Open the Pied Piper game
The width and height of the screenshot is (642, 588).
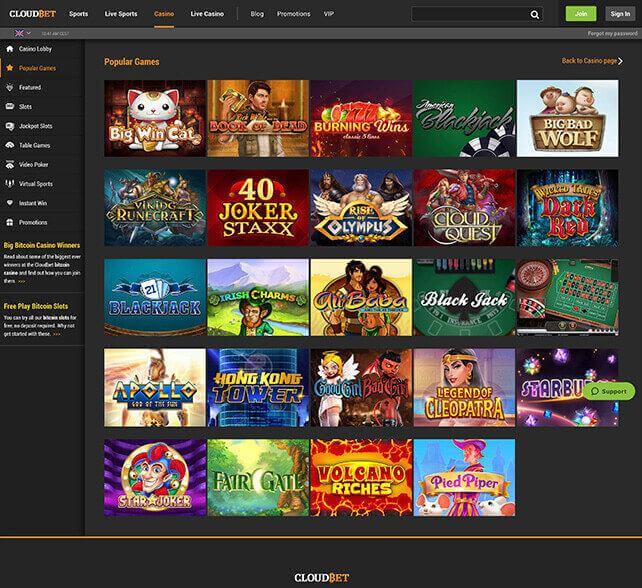[464, 477]
